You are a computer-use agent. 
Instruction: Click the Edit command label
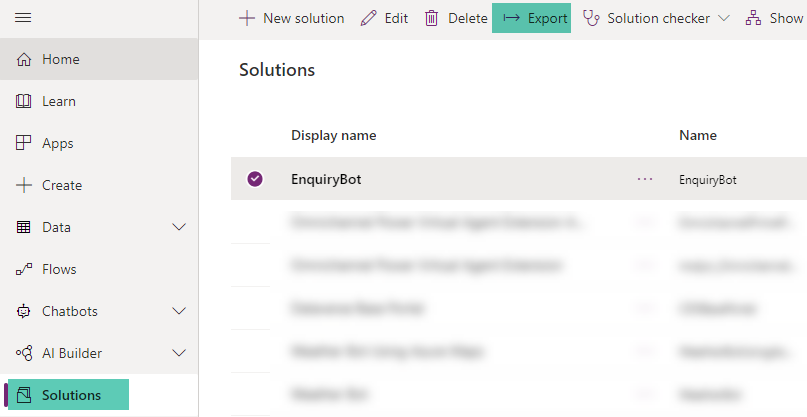(x=396, y=19)
